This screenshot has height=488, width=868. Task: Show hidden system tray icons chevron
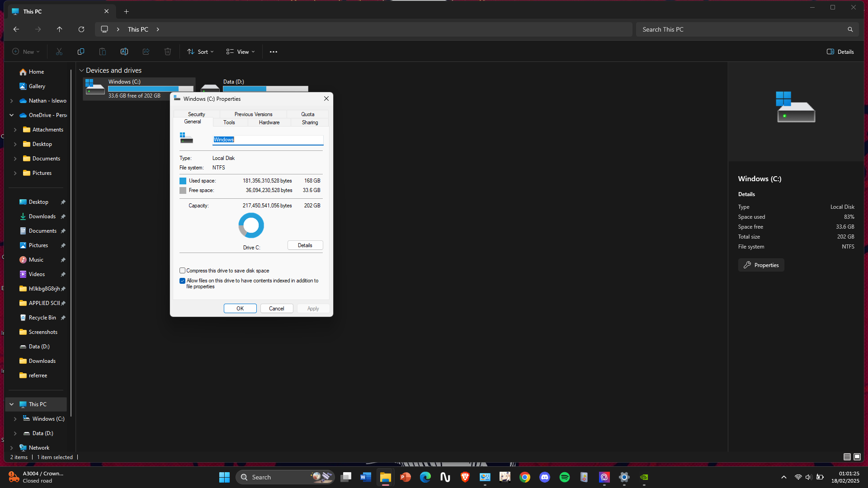pyautogui.click(x=784, y=477)
